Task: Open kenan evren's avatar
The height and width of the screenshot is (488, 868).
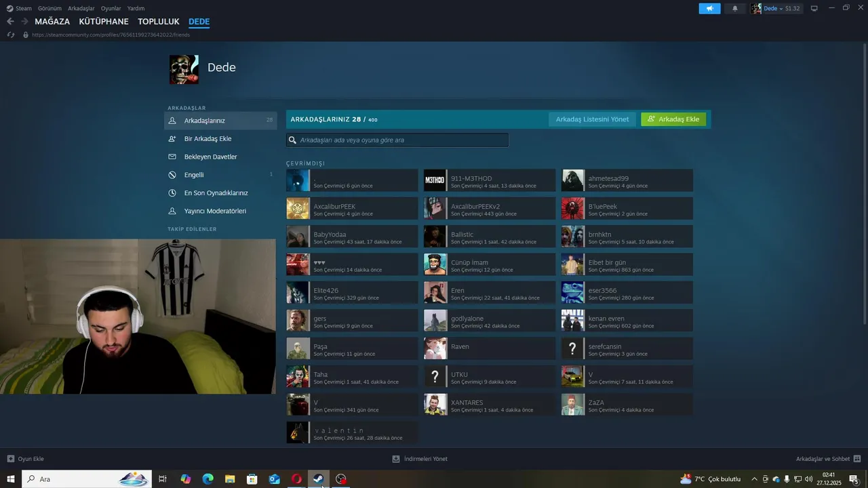Action: pos(573,321)
